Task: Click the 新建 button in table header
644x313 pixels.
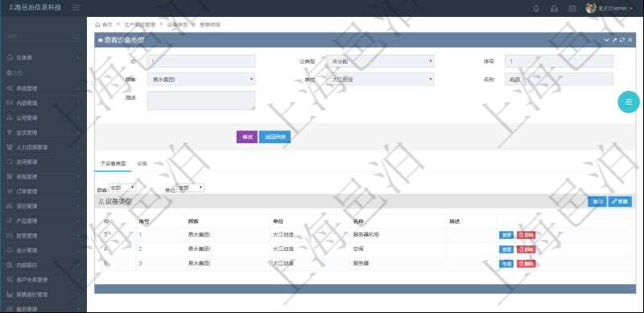Action: coord(620,202)
